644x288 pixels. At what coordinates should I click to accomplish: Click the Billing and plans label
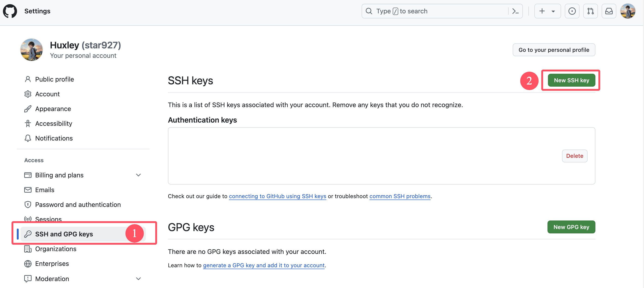[x=59, y=175]
